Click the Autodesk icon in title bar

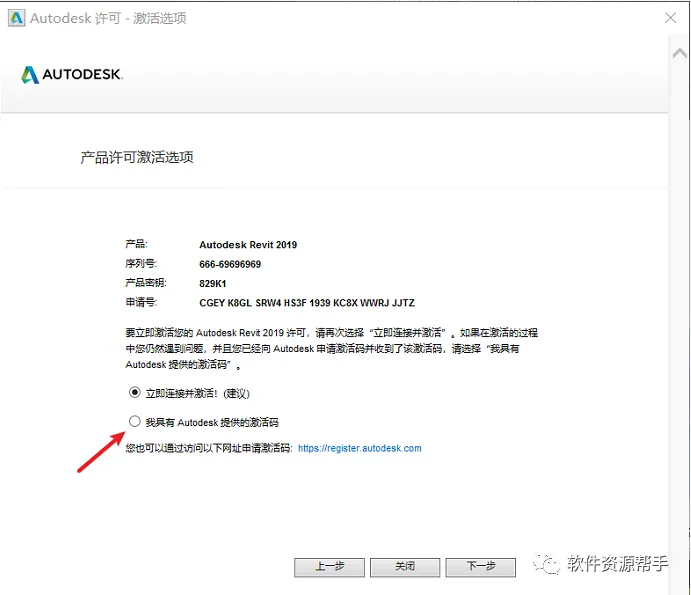point(17,18)
